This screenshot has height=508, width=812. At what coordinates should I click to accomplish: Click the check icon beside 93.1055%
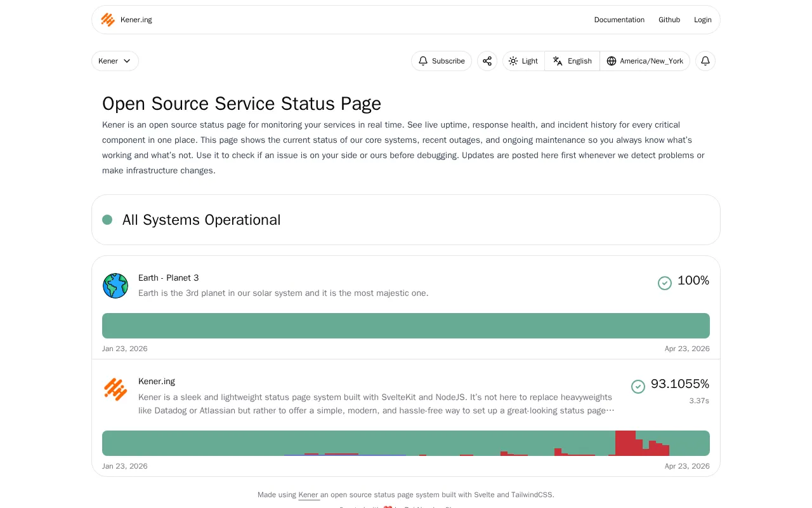point(638,387)
